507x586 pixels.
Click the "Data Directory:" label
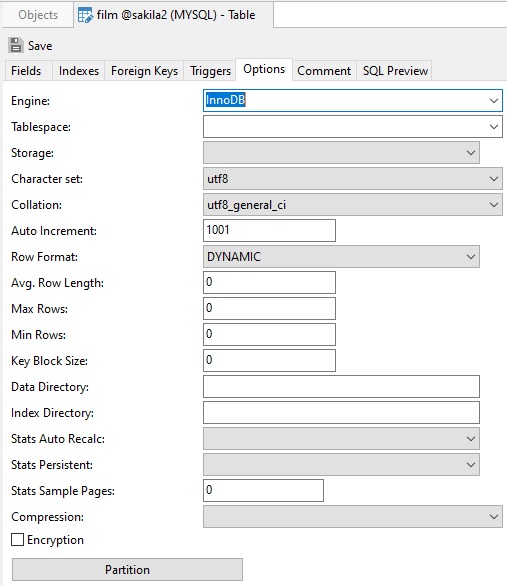50,387
